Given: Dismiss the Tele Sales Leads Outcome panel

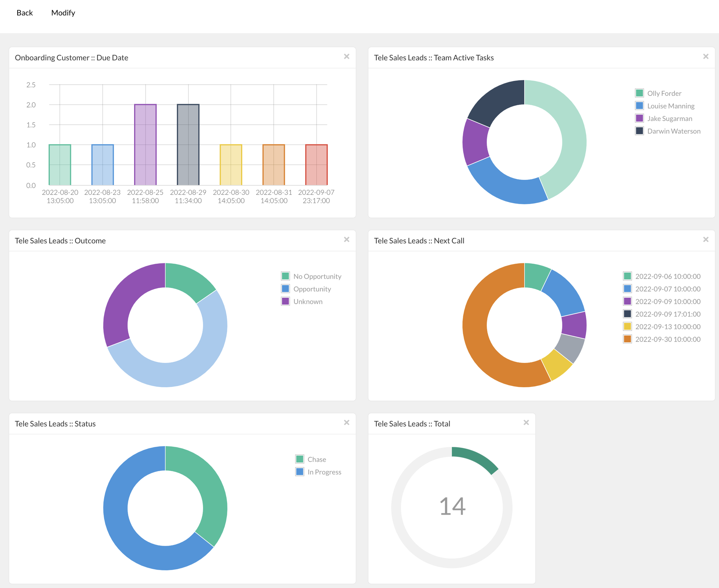Looking at the screenshot, I should tap(346, 240).
